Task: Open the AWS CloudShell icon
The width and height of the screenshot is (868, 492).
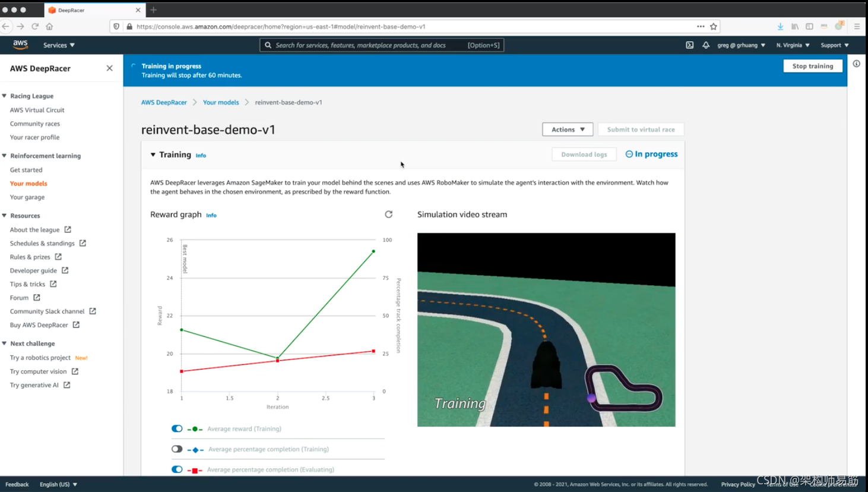Action: [689, 45]
